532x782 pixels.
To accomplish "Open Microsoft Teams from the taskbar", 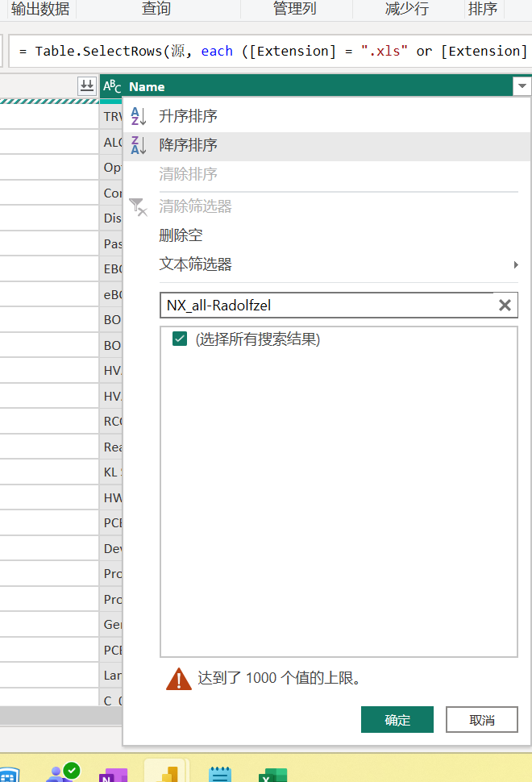I will [62, 772].
